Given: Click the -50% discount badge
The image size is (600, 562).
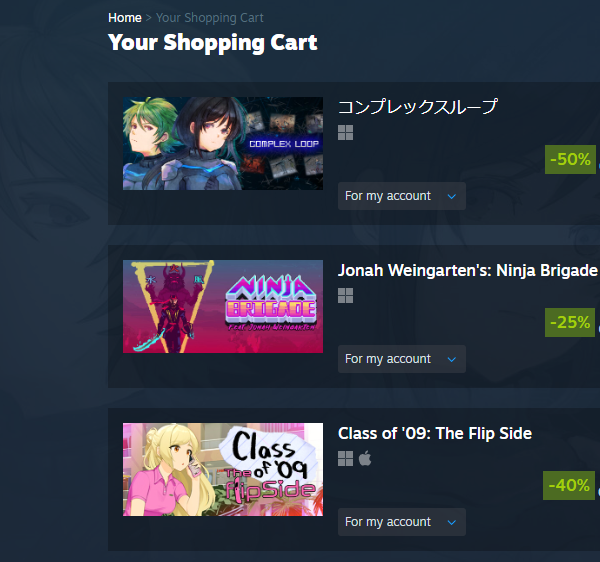Looking at the screenshot, I should click(570, 160).
